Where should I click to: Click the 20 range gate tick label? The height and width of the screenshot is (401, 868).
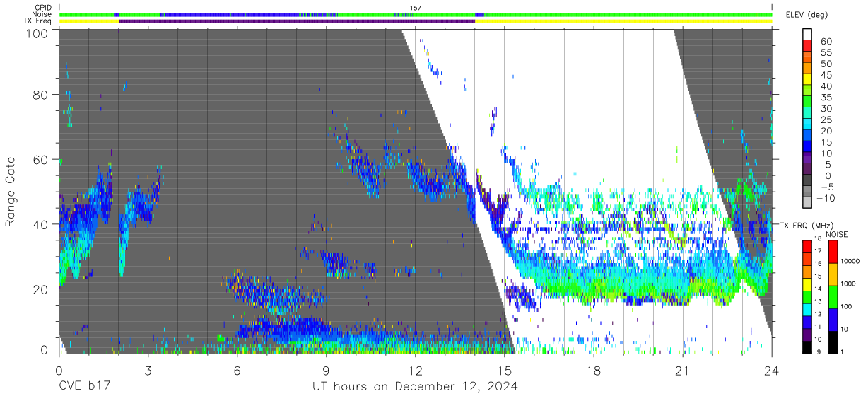41,289
